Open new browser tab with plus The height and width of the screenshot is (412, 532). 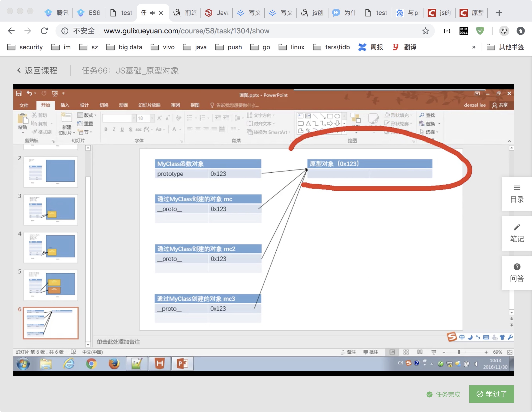pos(499,13)
